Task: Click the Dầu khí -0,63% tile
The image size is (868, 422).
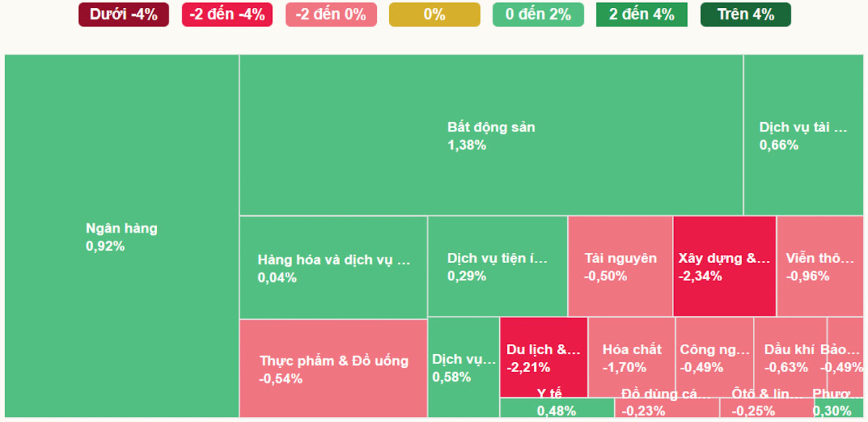Action: [789, 358]
